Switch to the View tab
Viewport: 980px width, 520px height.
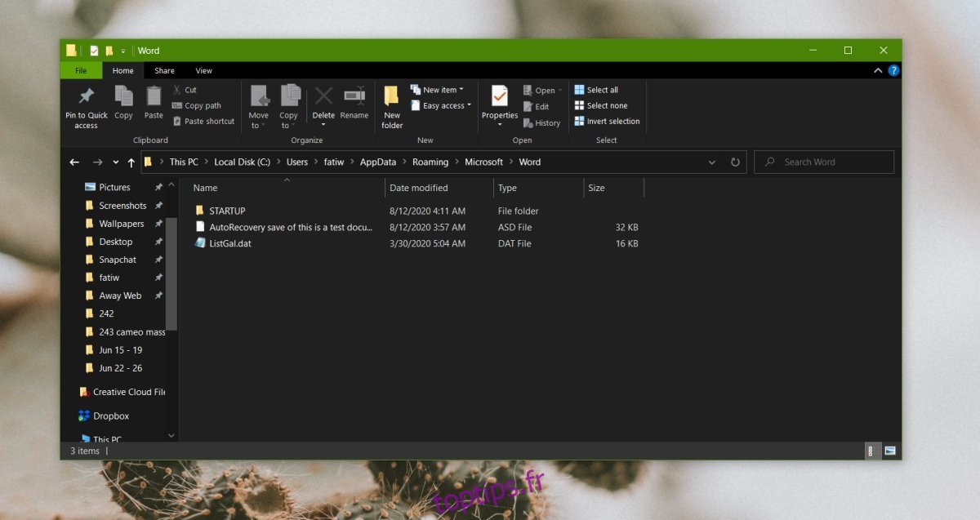[203, 71]
